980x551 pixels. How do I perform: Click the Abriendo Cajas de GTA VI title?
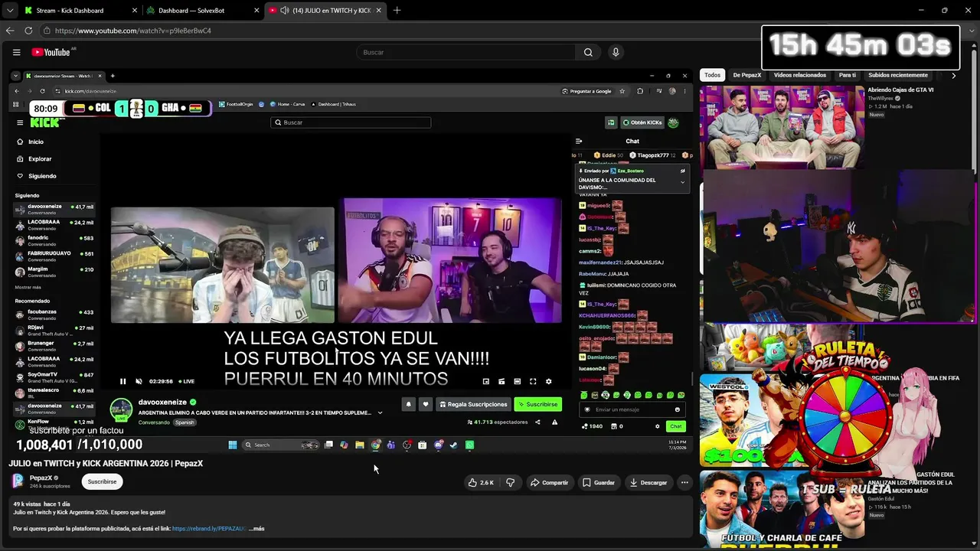pos(900,90)
